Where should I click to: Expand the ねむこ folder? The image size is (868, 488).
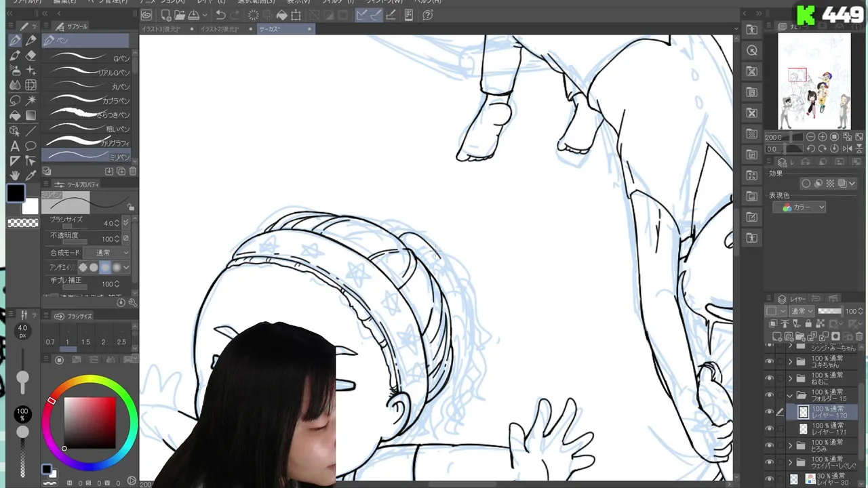790,378
